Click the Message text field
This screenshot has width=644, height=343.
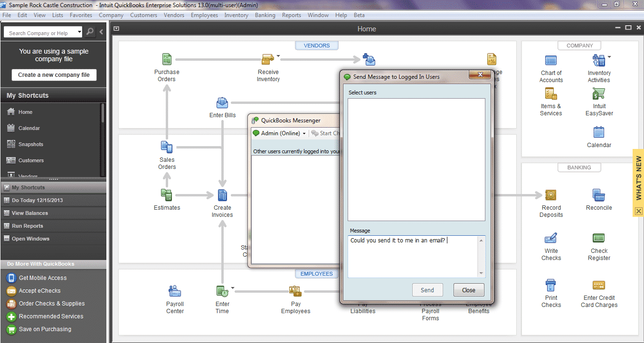pyautogui.click(x=413, y=257)
